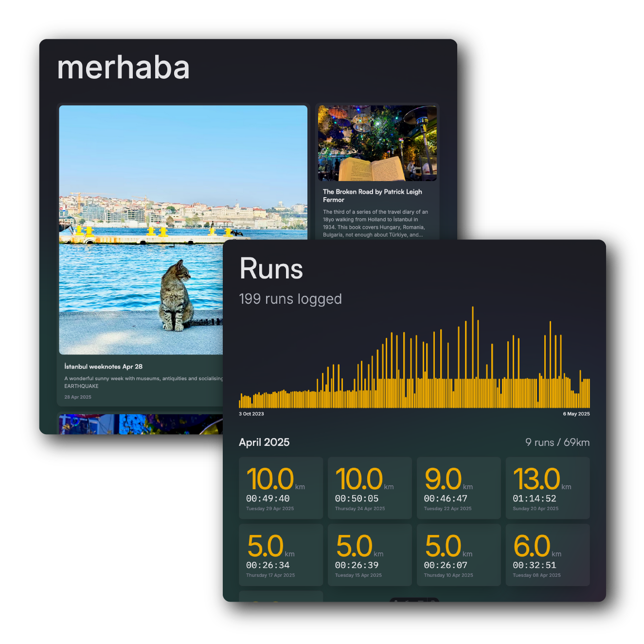The image size is (644, 644).
Task: Click the "April 2025" month heading
Action: click(264, 442)
